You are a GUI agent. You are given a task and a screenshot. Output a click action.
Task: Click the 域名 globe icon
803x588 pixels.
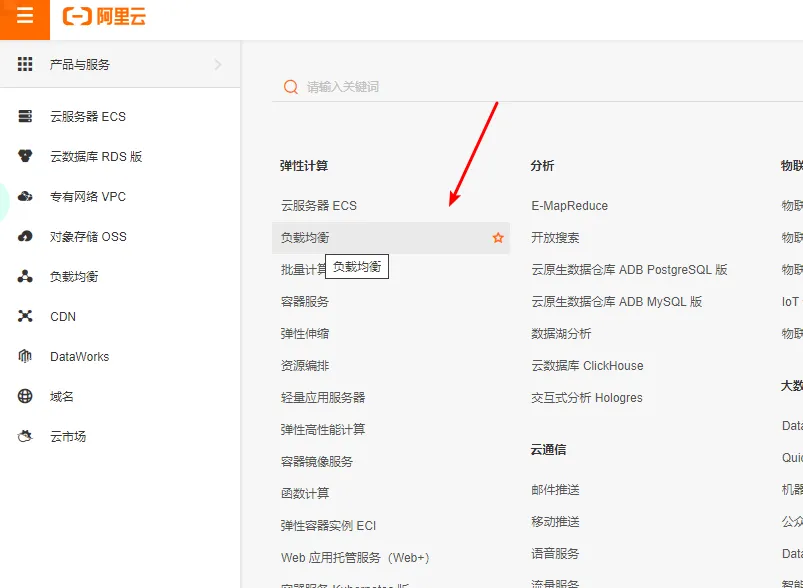click(25, 396)
